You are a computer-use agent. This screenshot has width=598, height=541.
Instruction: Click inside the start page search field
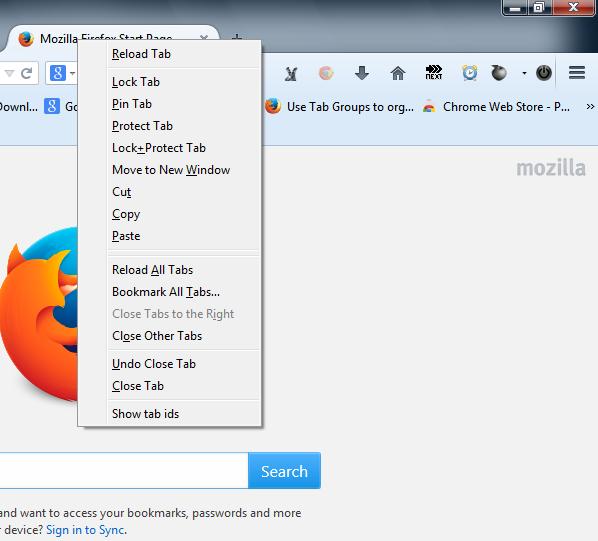[x=124, y=470]
